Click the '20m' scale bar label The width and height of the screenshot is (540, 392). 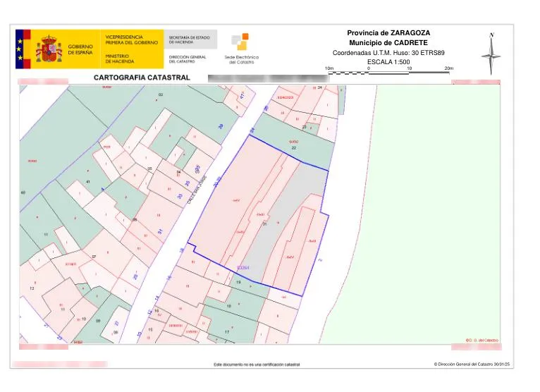pyautogui.click(x=449, y=68)
